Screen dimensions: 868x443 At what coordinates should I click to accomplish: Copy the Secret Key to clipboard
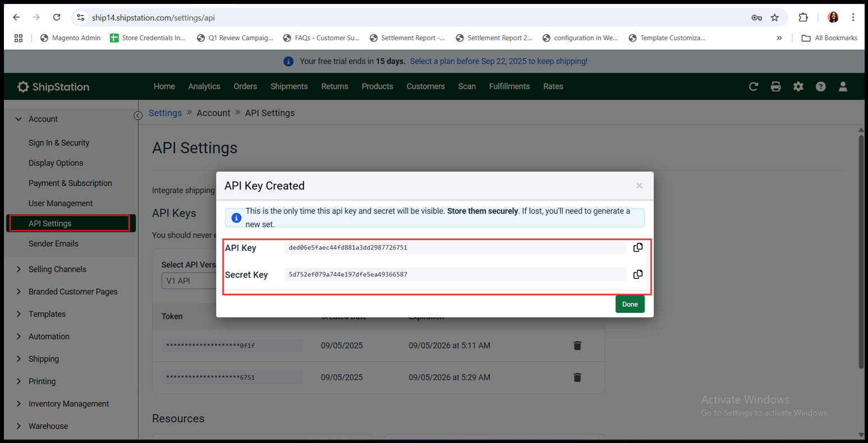click(x=638, y=274)
